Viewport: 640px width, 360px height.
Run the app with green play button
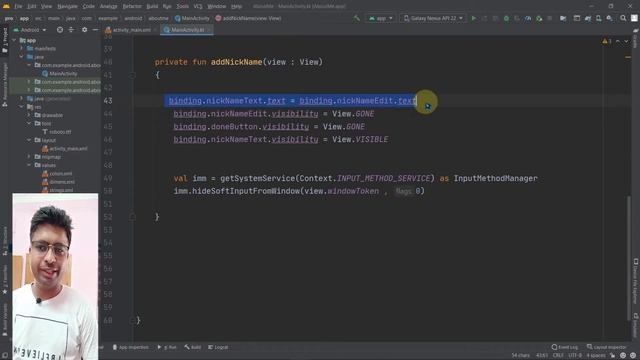[x=473, y=18]
